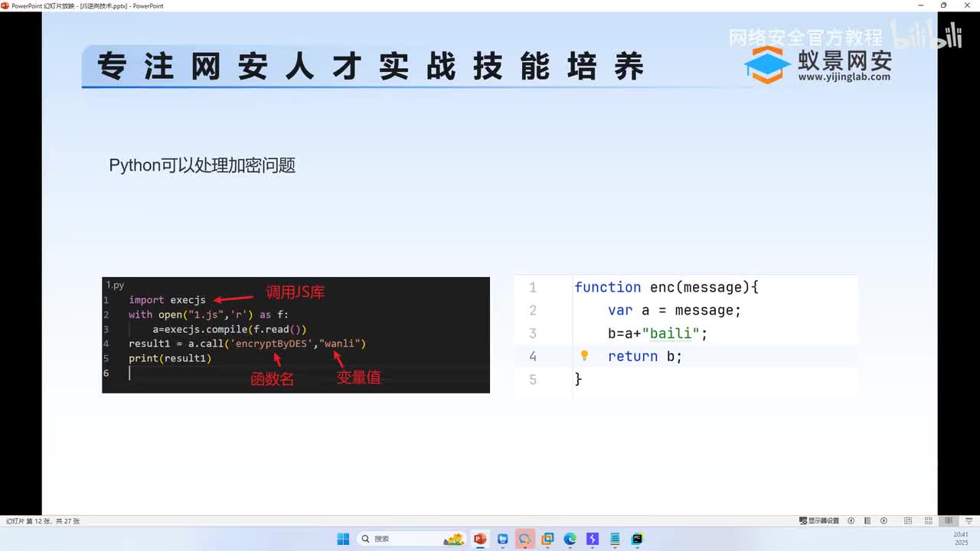
Task: Click 'function enc(message){' code line
Action: pyautogui.click(x=666, y=287)
